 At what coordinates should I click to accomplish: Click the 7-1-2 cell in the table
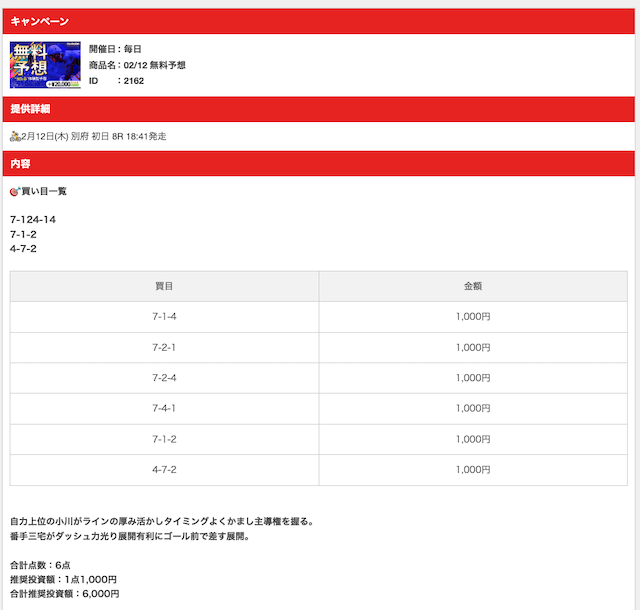point(165,440)
